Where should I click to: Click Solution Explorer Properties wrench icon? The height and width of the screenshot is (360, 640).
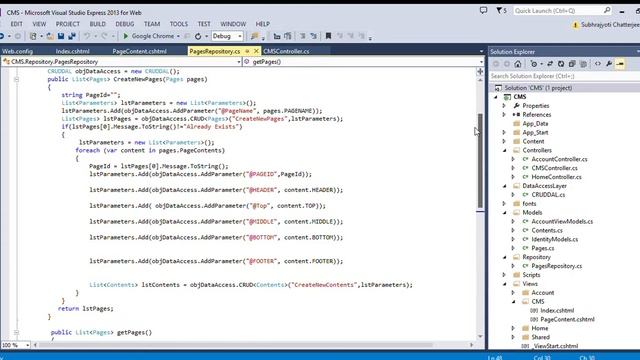(609, 64)
